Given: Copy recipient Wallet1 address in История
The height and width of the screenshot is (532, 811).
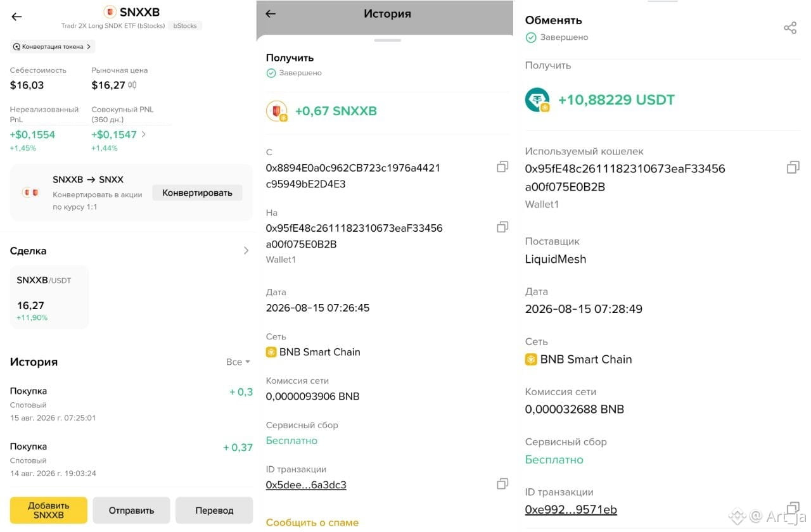Looking at the screenshot, I should (x=502, y=227).
